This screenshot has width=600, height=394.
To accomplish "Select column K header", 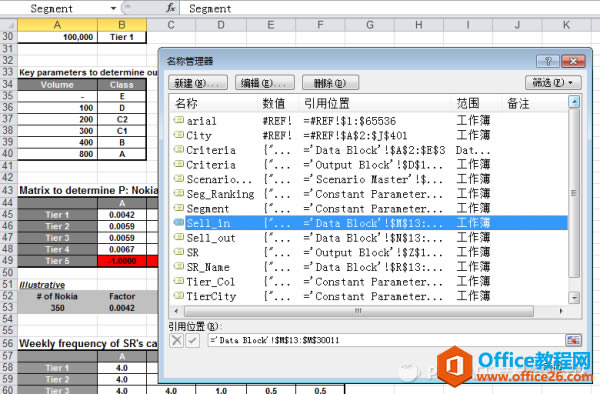I will 566,25.
